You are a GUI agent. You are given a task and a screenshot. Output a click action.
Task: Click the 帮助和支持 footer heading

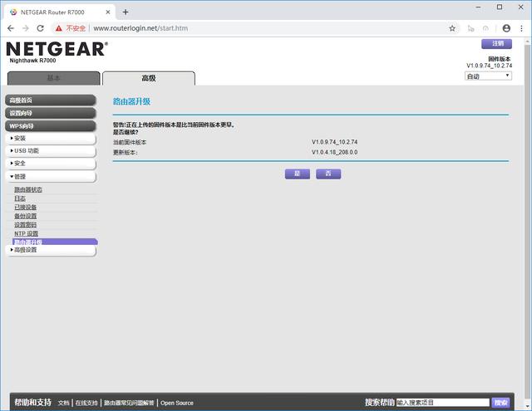tap(32, 403)
